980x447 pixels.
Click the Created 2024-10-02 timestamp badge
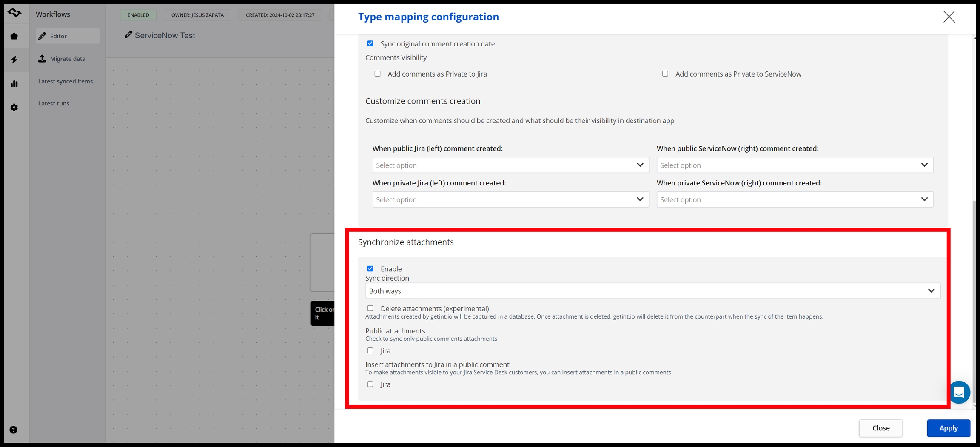point(280,15)
